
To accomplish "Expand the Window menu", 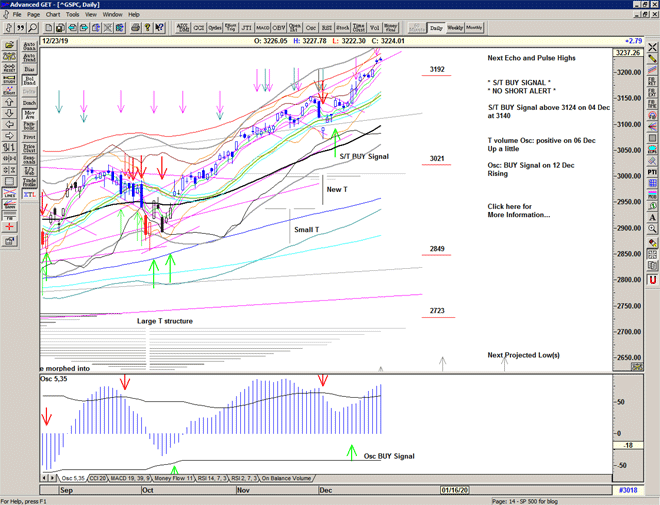I will [x=112, y=15].
